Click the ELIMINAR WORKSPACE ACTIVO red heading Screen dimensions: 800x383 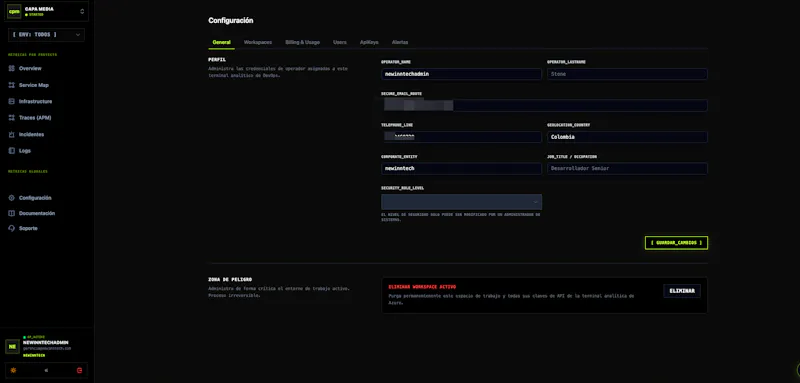[422, 287]
